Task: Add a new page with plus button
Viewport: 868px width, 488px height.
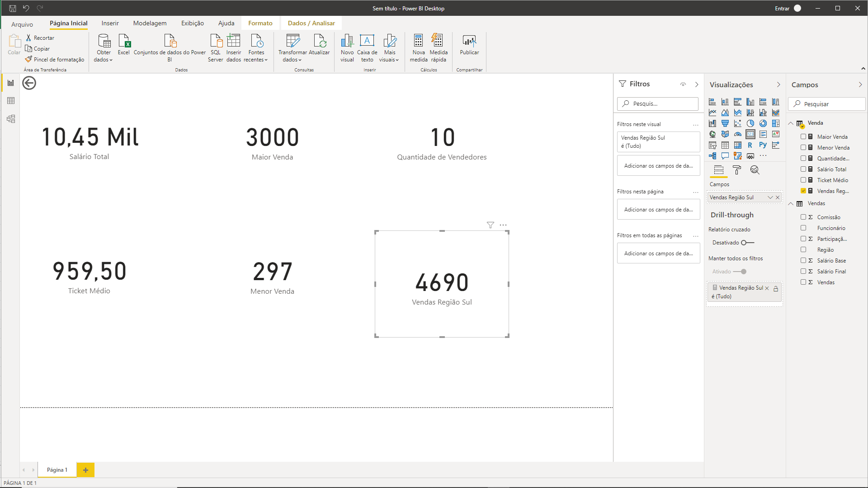Action: (x=85, y=470)
